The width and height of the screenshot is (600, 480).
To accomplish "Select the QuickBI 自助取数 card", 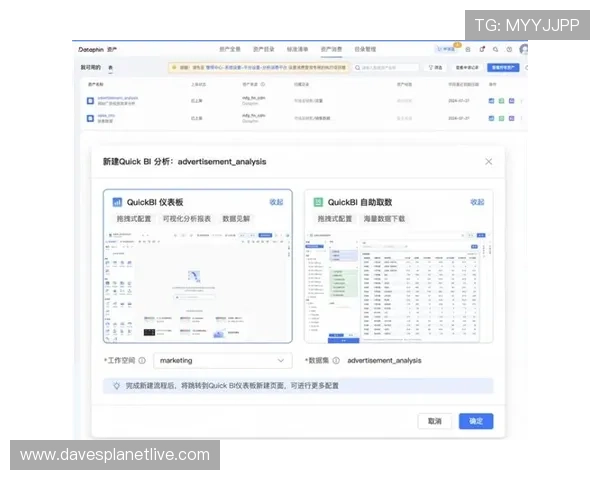I will coord(398,266).
